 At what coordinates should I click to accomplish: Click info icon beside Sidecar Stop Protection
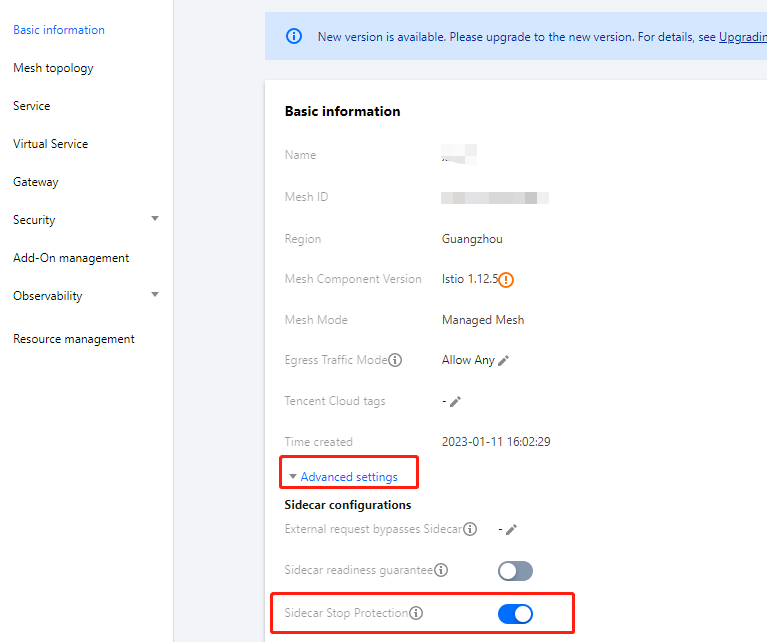416,613
